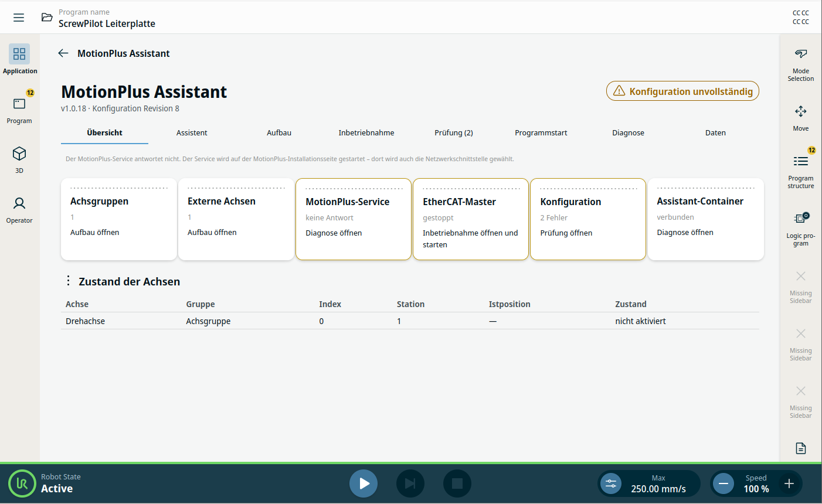Switch to the Aufbau tab

(279, 133)
